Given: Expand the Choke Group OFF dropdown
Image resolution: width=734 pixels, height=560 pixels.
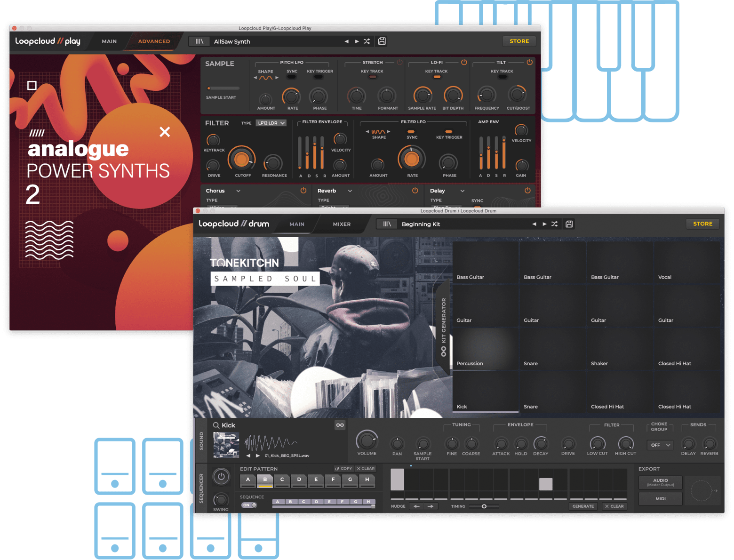Looking at the screenshot, I should coord(660,445).
